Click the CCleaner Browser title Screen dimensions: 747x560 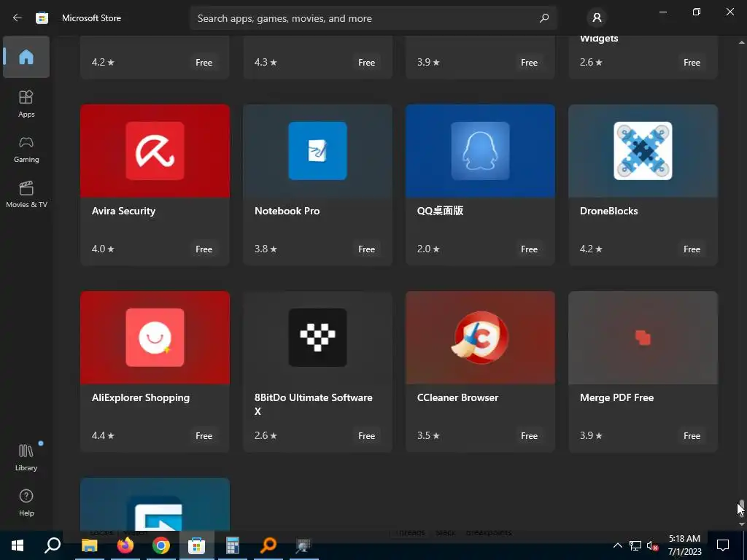coord(457,397)
